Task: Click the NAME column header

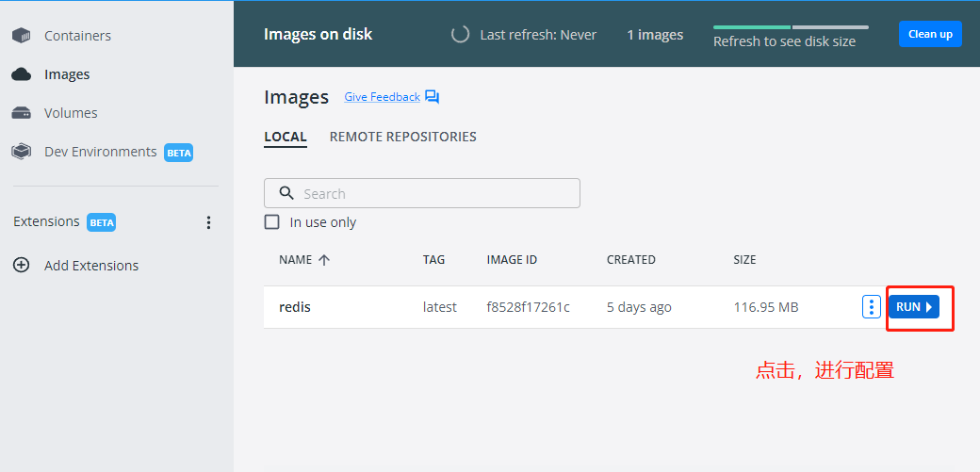Action: tap(296, 260)
